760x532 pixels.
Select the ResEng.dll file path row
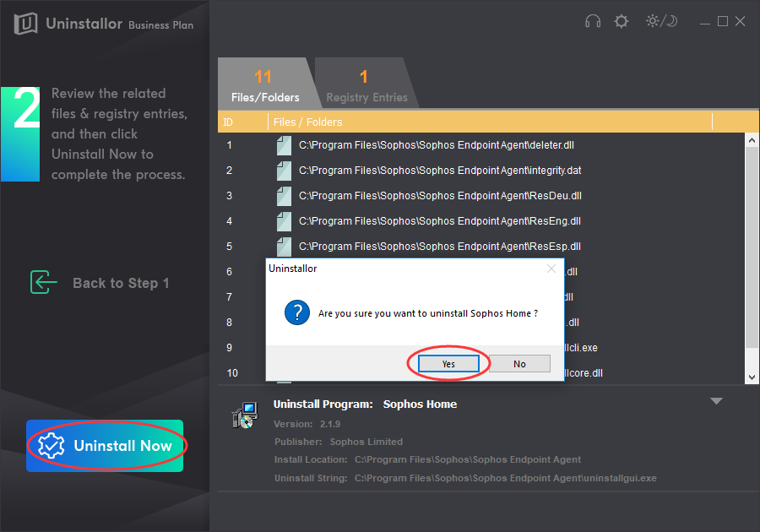[440, 221]
